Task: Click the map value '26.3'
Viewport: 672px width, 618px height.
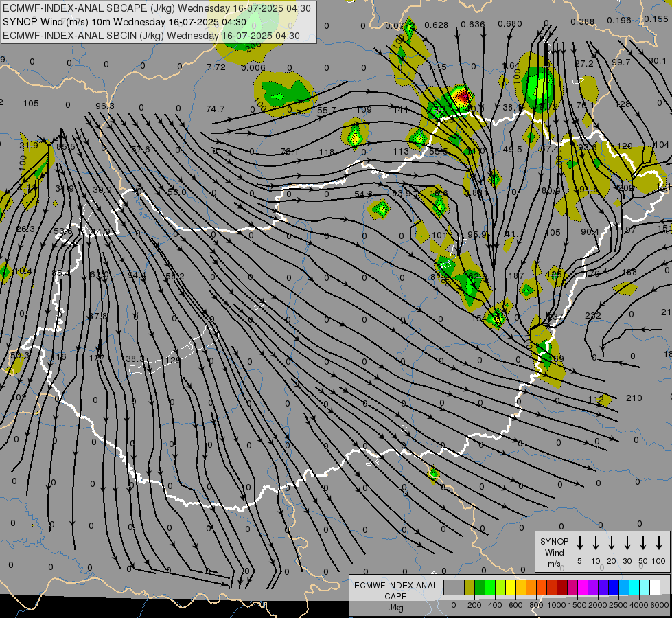Action: (x=25, y=229)
